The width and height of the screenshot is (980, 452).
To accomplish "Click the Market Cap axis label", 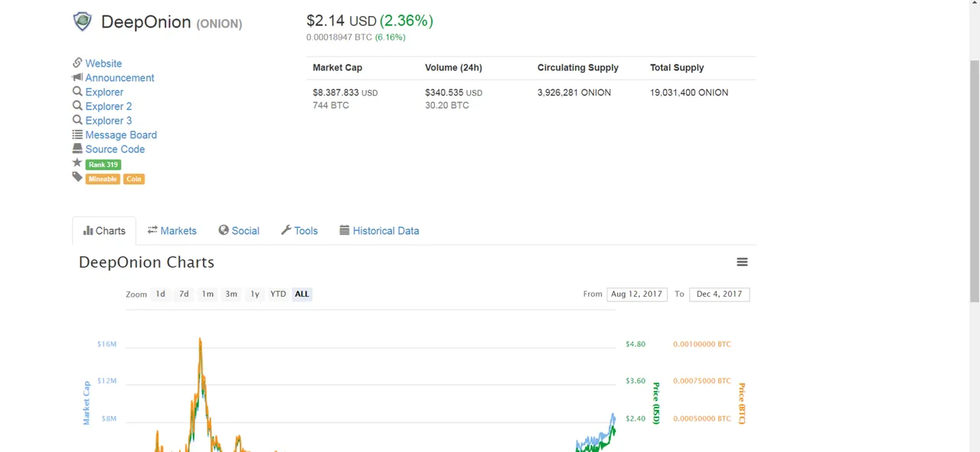I will click(x=87, y=403).
